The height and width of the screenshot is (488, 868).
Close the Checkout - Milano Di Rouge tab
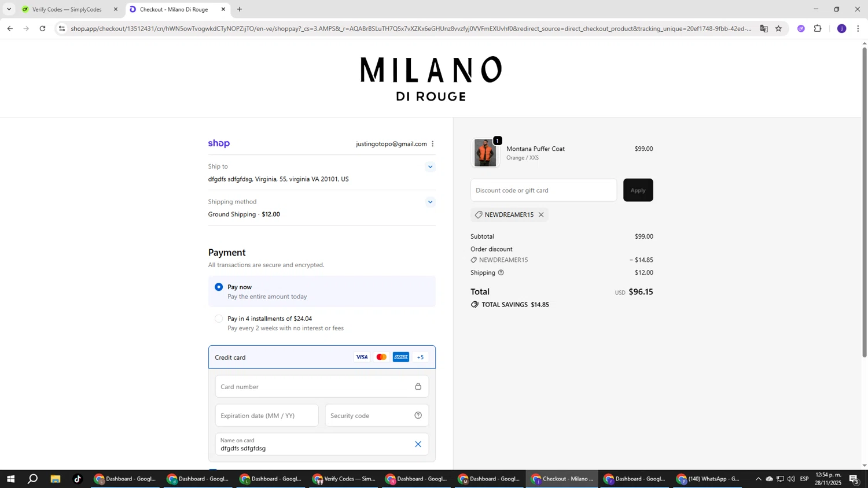coord(223,9)
